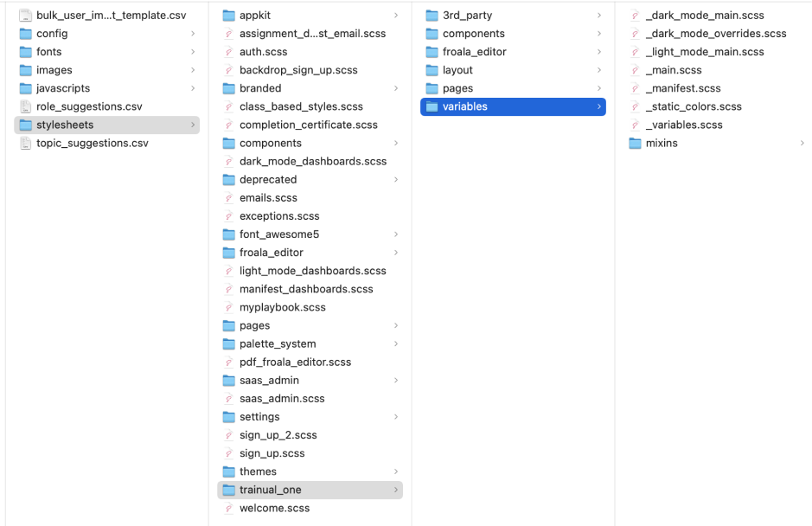Select manifest_dashboards.scss file
The width and height of the screenshot is (812, 526).
(x=310, y=289)
